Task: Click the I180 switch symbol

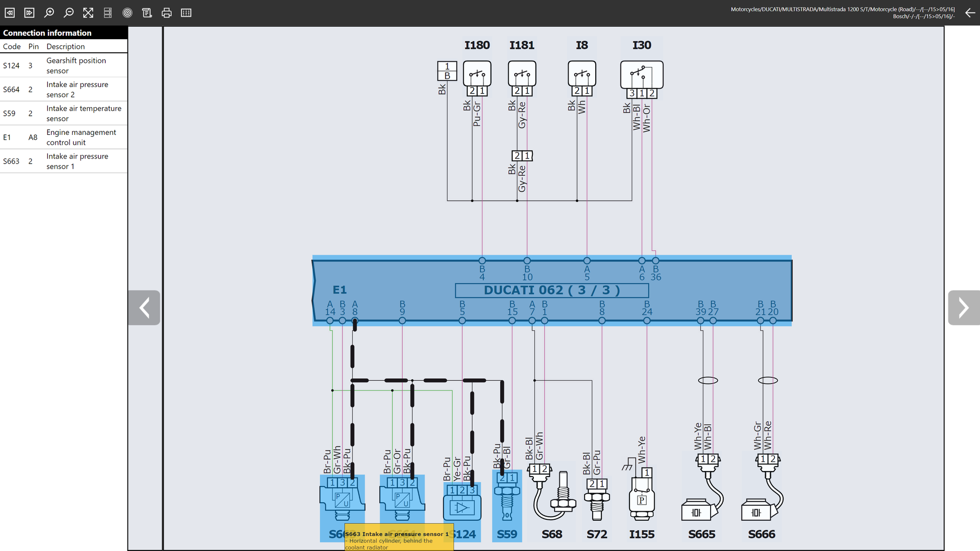Action: click(x=477, y=74)
